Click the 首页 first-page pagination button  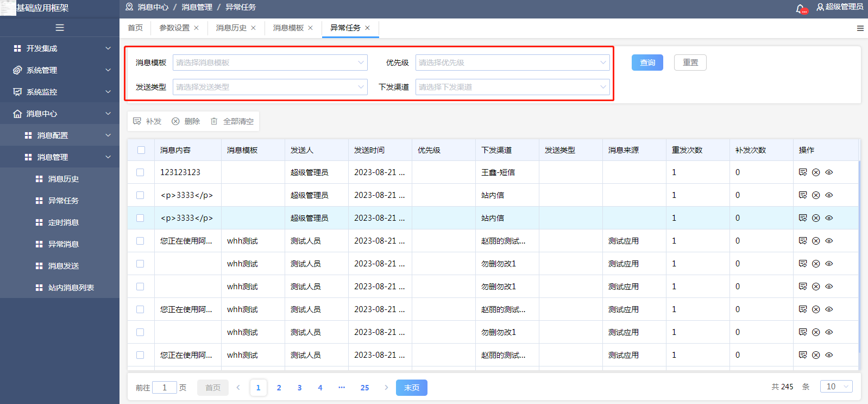(x=213, y=388)
